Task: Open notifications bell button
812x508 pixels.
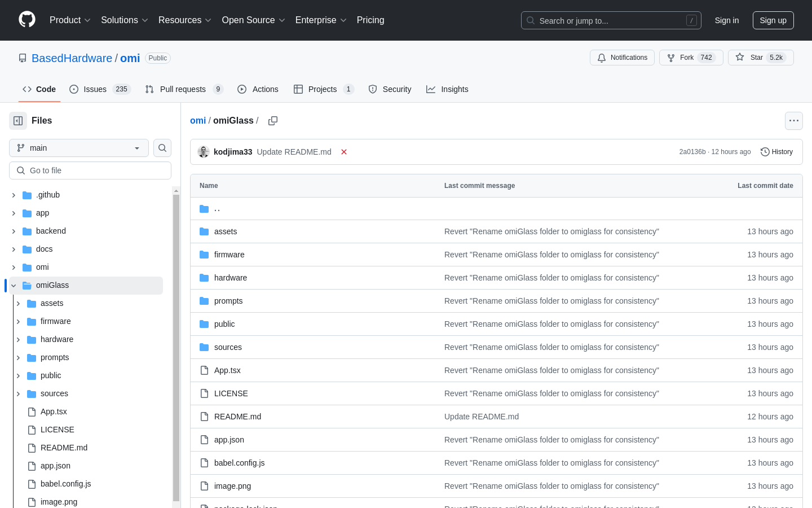Action: click(x=622, y=58)
